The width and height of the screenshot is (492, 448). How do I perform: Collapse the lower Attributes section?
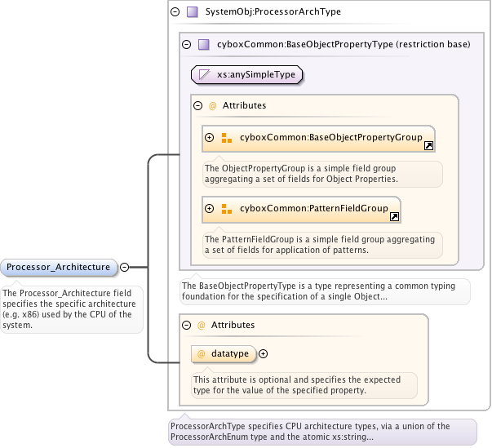[x=186, y=325]
